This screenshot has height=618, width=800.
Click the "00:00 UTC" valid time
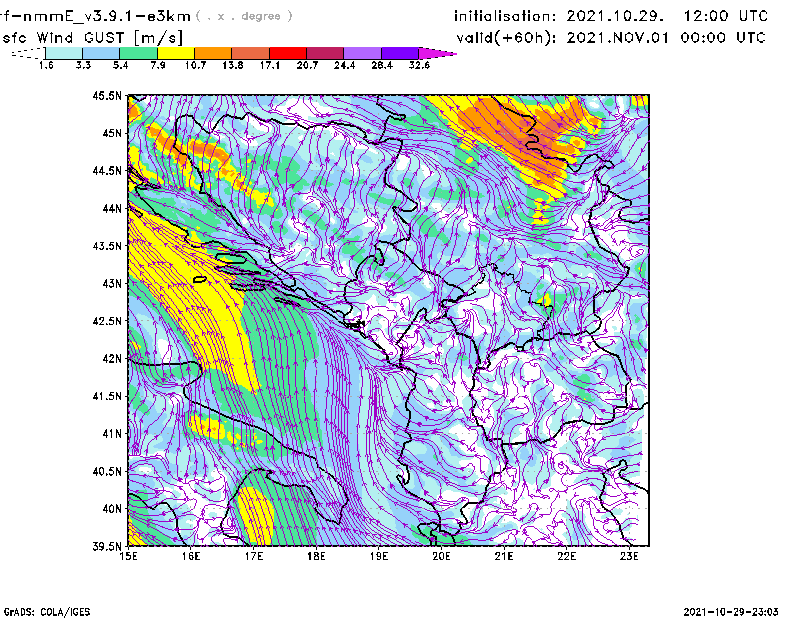tap(723, 38)
